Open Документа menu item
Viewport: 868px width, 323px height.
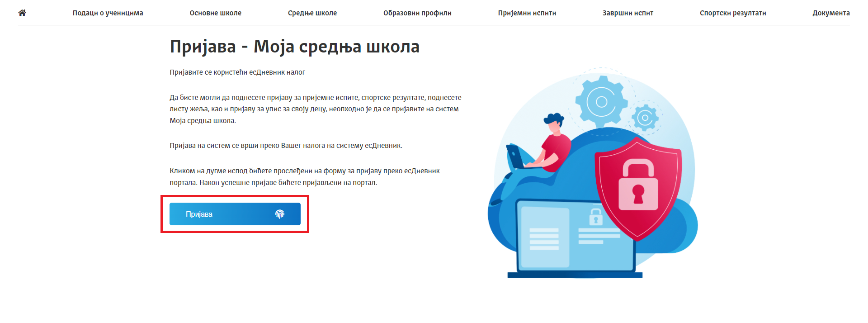click(831, 13)
